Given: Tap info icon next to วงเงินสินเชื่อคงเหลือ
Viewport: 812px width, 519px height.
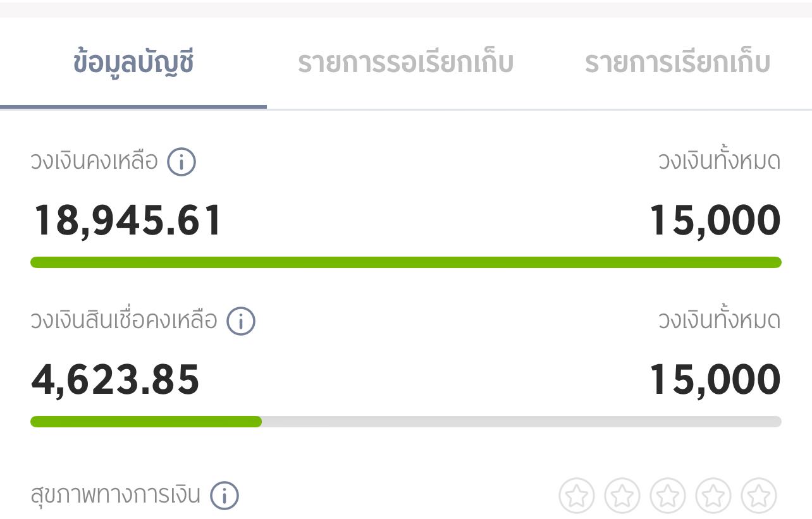Looking at the screenshot, I should tap(241, 321).
